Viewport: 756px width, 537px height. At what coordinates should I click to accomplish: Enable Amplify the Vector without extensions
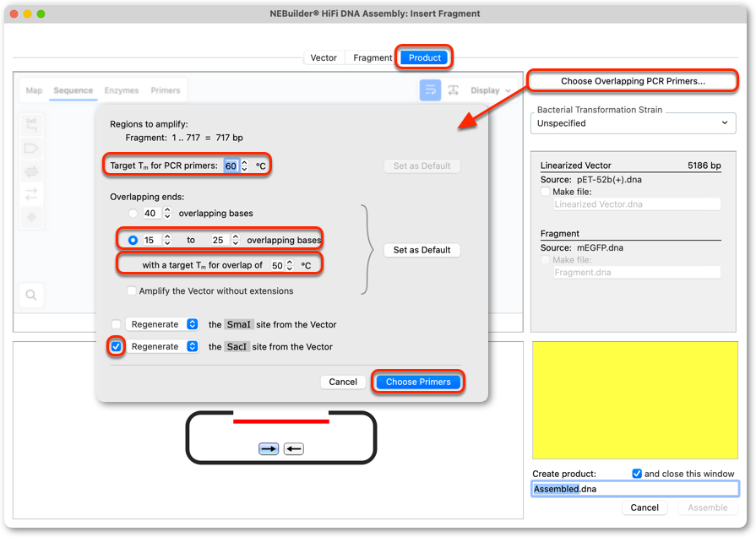pyautogui.click(x=131, y=290)
